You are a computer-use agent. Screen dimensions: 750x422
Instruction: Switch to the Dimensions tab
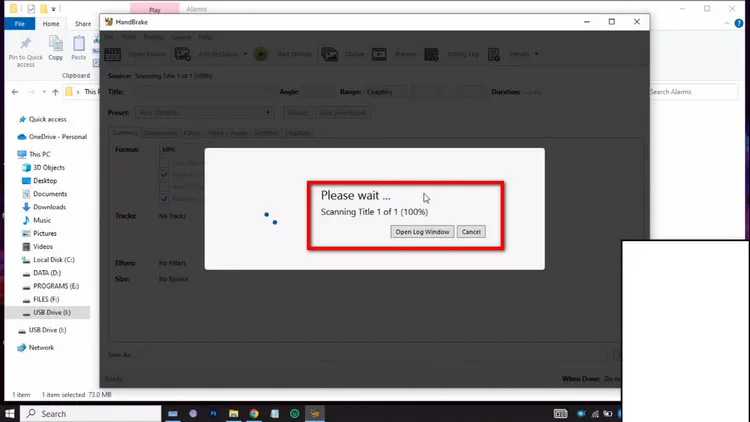[x=160, y=133]
